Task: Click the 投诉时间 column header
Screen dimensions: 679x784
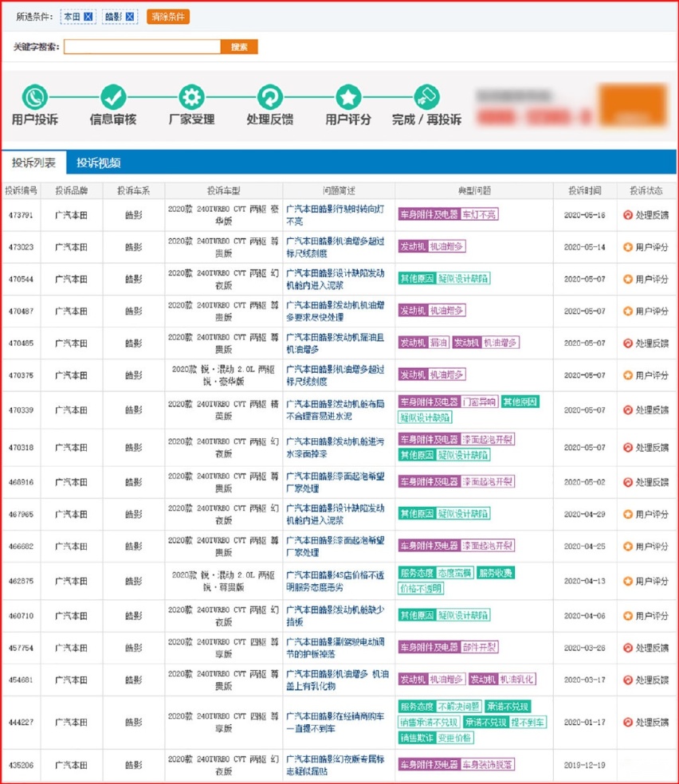Action: pyautogui.click(x=584, y=190)
